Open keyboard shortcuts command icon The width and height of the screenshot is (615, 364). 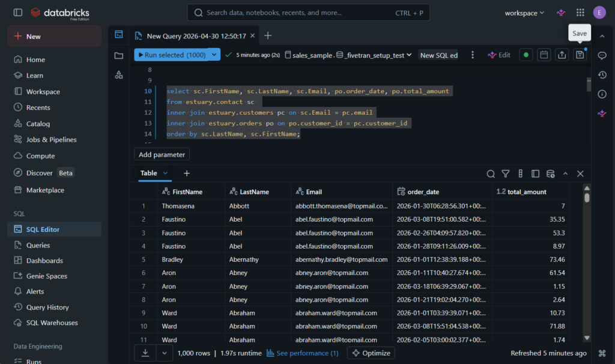coord(602,353)
